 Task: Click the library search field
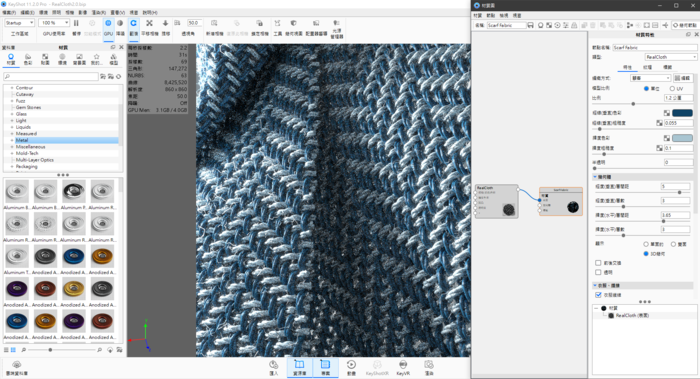[x=51, y=77]
